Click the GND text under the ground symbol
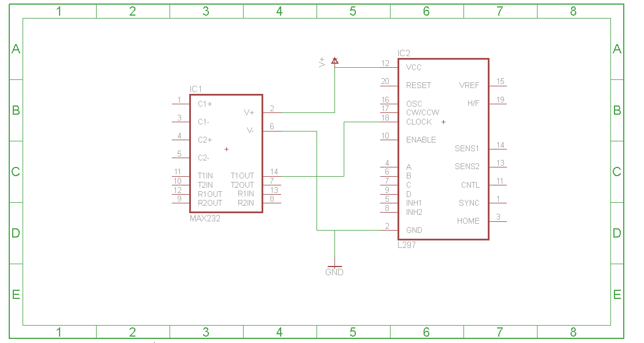This screenshot has width=644, height=343. 334,272
